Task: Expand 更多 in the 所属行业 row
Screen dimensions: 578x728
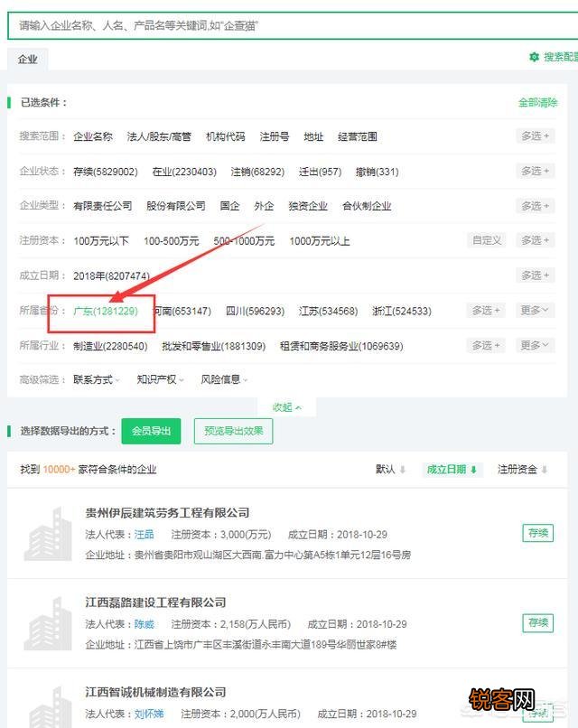Action: tap(535, 345)
